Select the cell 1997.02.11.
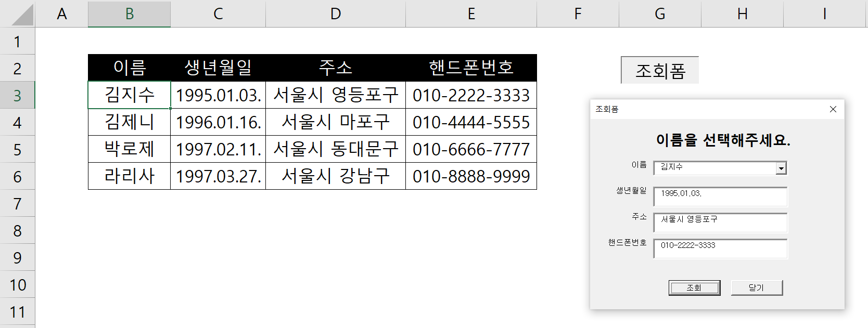The width and height of the screenshot is (868, 328). (218, 149)
